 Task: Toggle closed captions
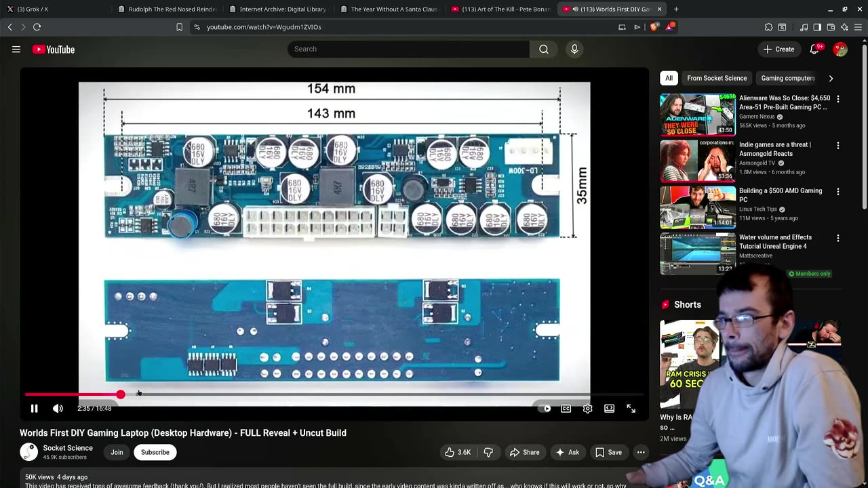[566, 409]
